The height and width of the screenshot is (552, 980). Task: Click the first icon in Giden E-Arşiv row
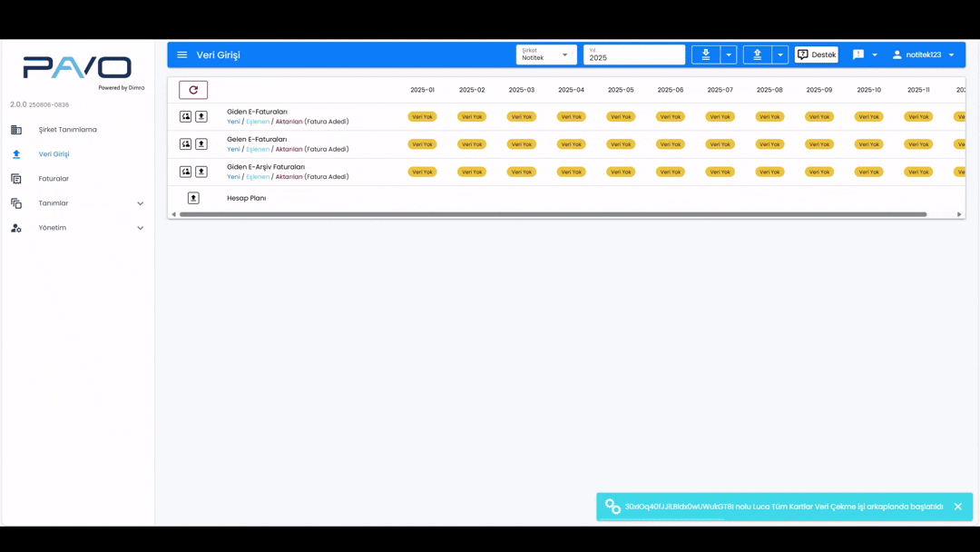point(185,172)
